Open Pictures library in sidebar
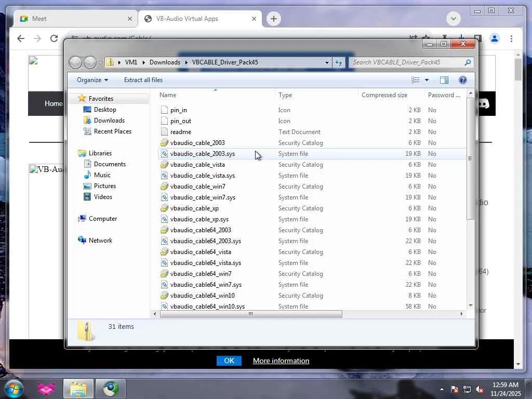 [x=104, y=186]
